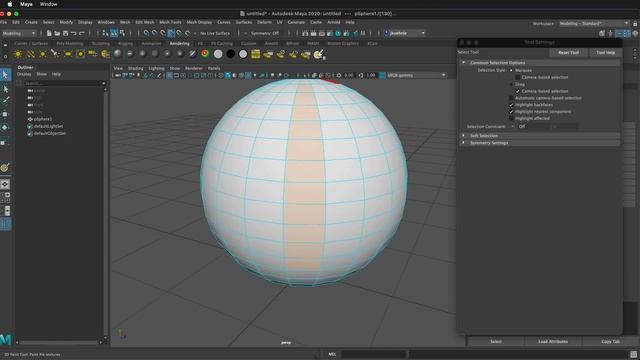
Task: Uncheck Highlight nearest component option
Action: 511,111
